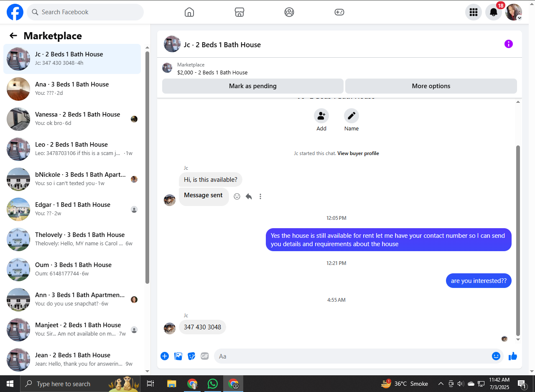
Task: Choose a GIF icon in composer
Action: [204, 356]
